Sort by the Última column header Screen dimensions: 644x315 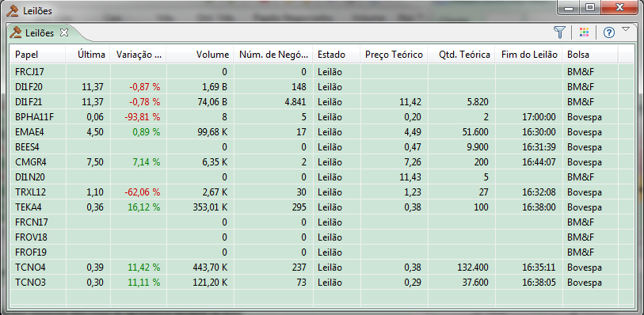[88, 55]
